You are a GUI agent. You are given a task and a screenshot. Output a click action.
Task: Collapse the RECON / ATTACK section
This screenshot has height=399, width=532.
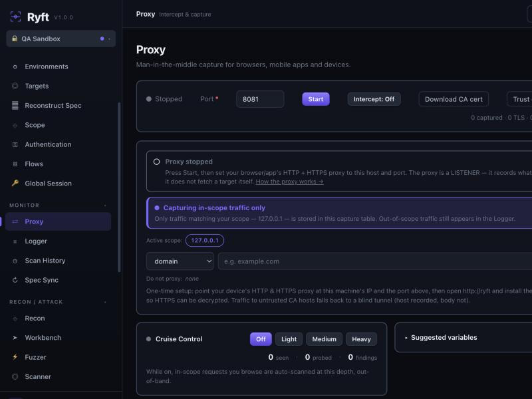(x=58, y=302)
